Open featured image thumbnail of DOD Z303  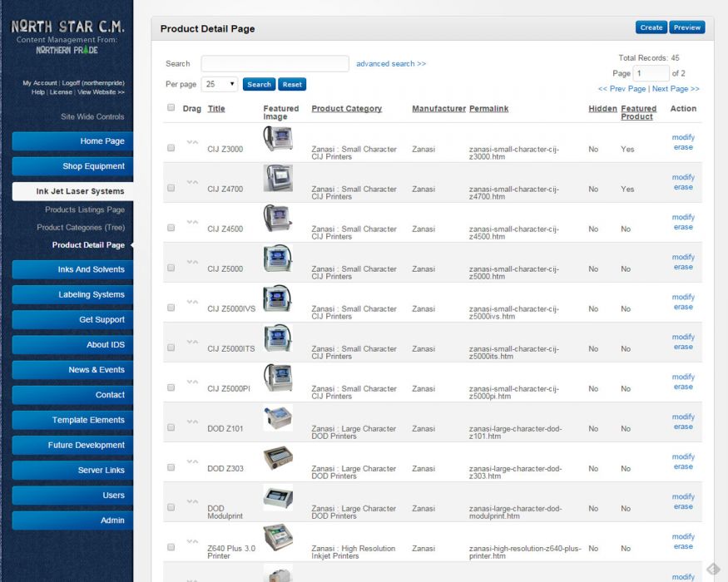coord(278,458)
